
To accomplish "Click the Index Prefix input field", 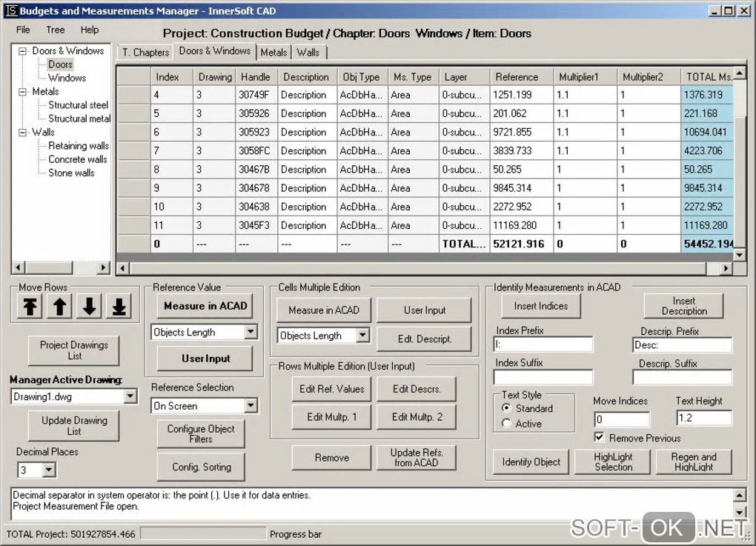I will click(x=543, y=344).
